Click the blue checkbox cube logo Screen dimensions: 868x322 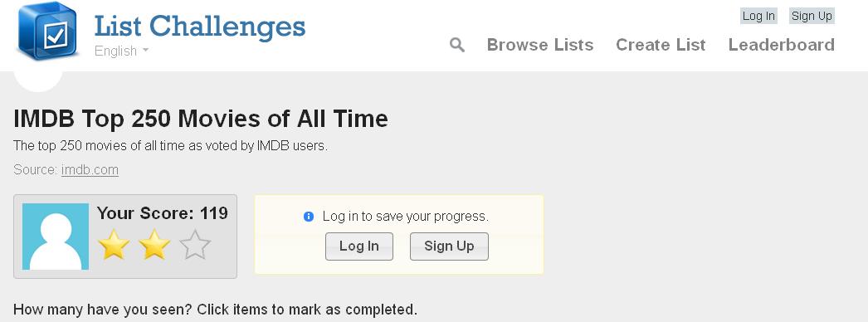click(x=47, y=31)
